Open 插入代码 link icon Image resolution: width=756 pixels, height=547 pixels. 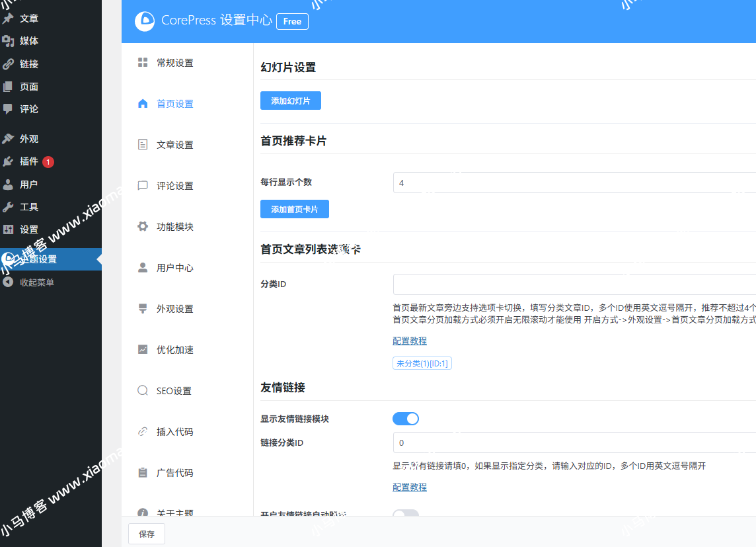coord(143,431)
